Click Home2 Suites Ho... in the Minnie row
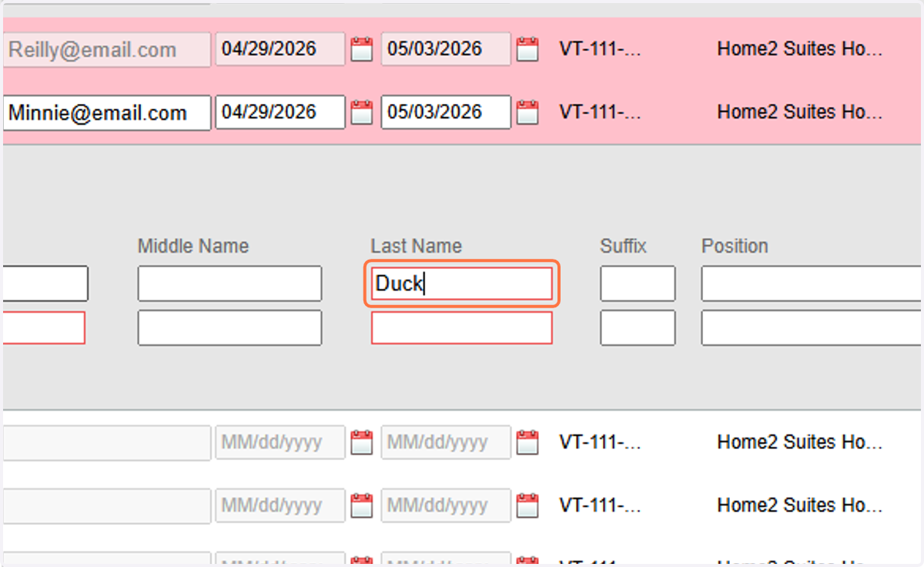This screenshot has width=924, height=567. click(x=799, y=112)
